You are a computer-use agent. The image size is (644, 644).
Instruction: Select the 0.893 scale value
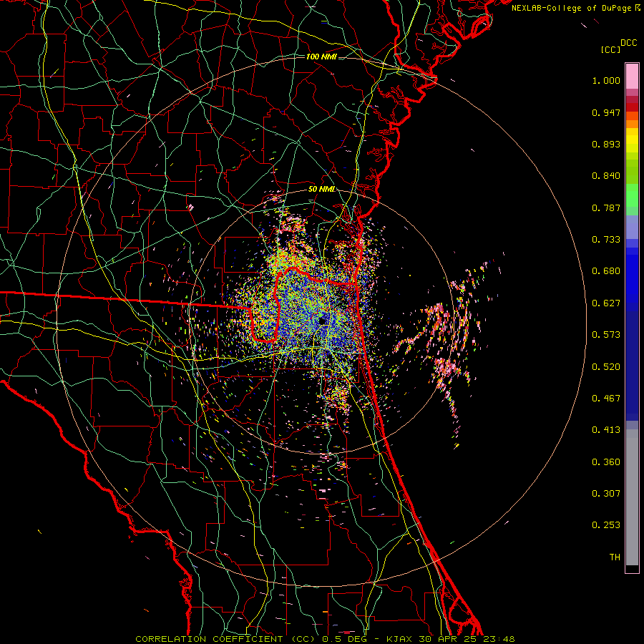tap(606, 144)
